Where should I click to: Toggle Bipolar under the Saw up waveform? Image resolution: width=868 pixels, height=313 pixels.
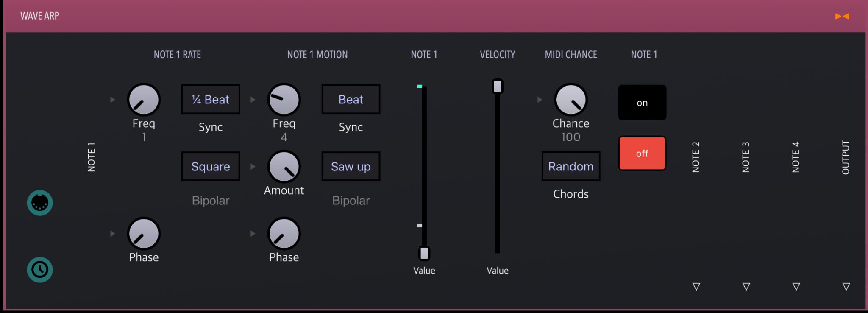coord(351,201)
